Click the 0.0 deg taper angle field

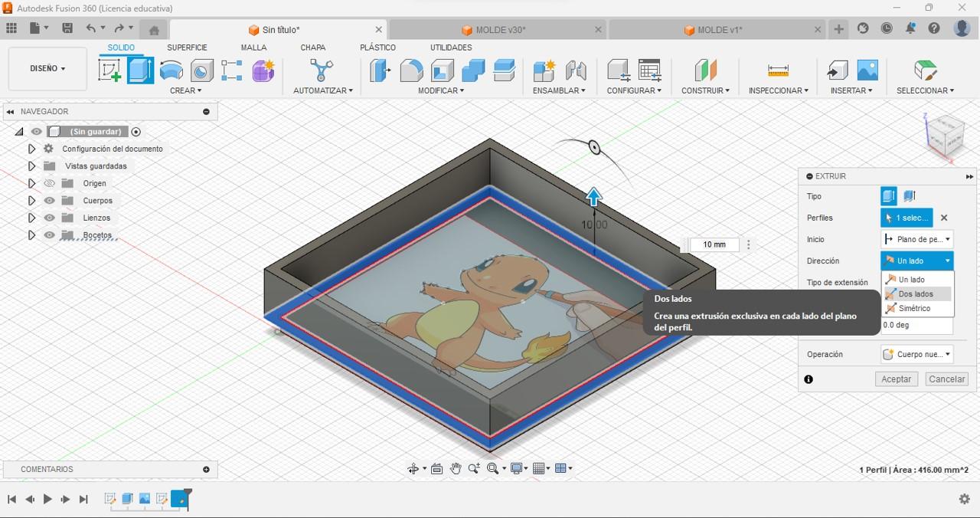[917, 325]
